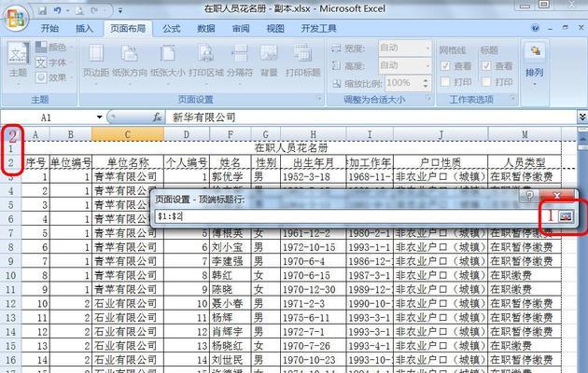The width and height of the screenshot is (588, 373).
Task: Toggle Gridlines View (查看) checkbox
Action: pyautogui.click(x=445, y=66)
